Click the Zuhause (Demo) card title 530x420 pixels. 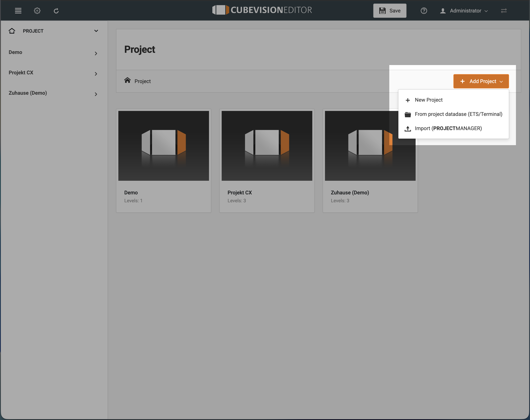click(350, 193)
